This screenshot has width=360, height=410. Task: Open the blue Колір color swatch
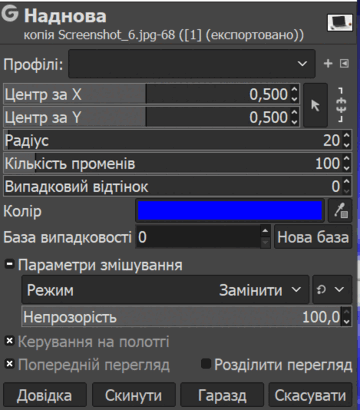230,211
